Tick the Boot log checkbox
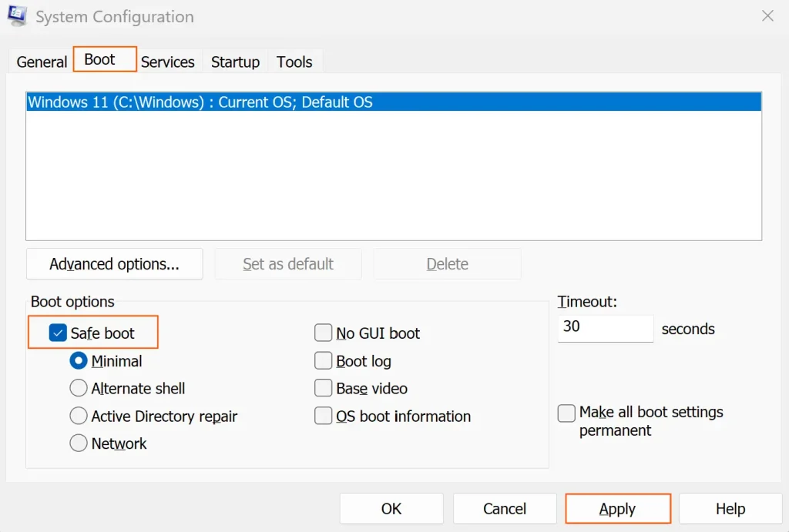This screenshot has height=532, width=789. click(x=323, y=360)
